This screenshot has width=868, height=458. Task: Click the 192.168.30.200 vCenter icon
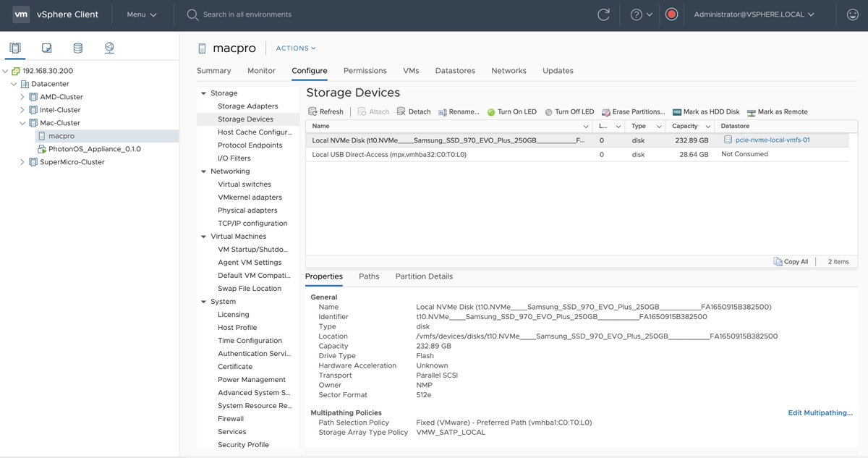[x=15, y=71]
